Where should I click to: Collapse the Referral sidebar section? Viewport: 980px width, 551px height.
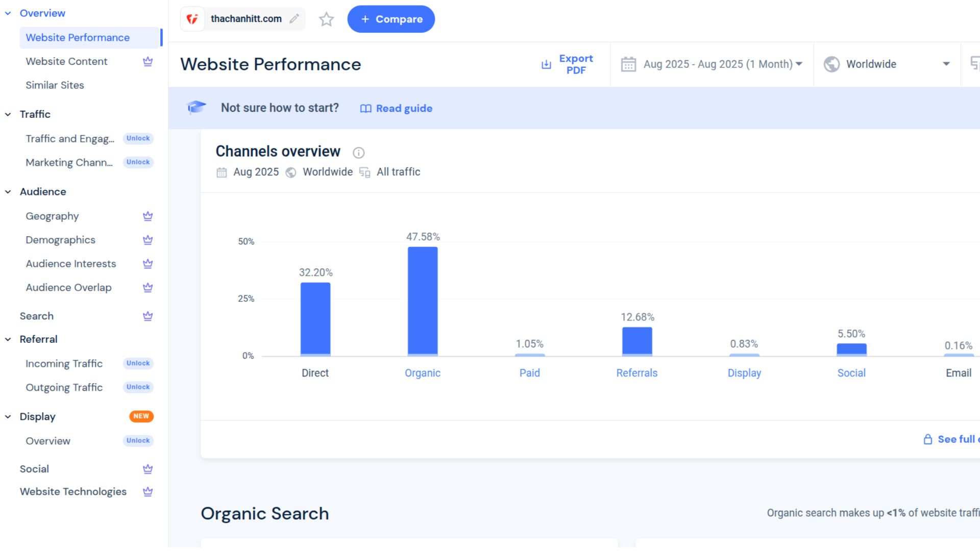[8, 339]
